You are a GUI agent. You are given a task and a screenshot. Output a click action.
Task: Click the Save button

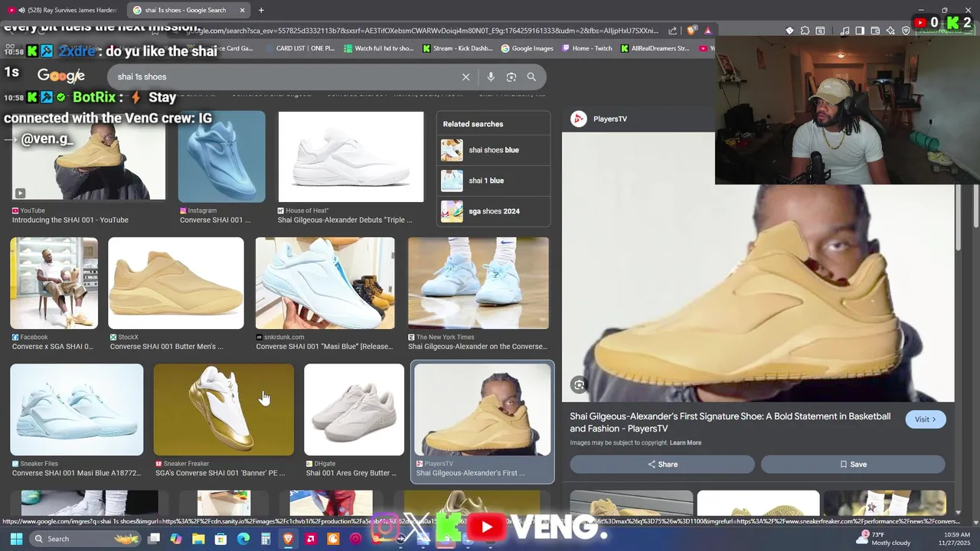(853, 465)
